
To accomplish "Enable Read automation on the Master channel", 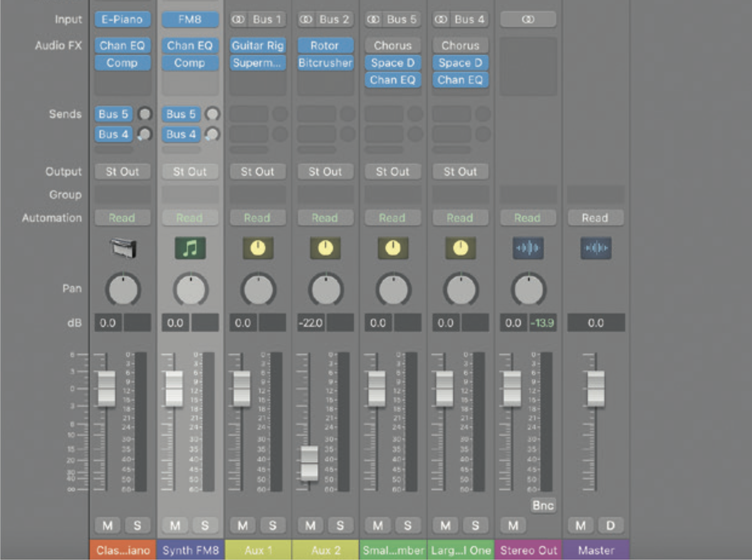I will coord(595,217).
